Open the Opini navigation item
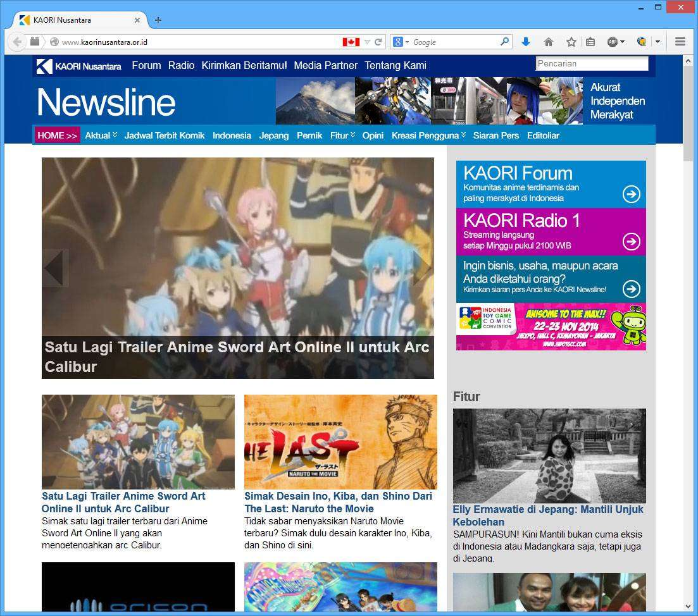The width and height of the screenshot is (698, 616). click(x=373, y=135)
